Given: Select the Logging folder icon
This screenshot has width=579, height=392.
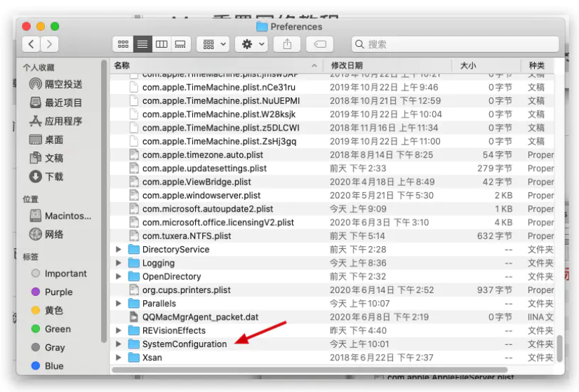Looking at the screenshot, I should [133, 263].
